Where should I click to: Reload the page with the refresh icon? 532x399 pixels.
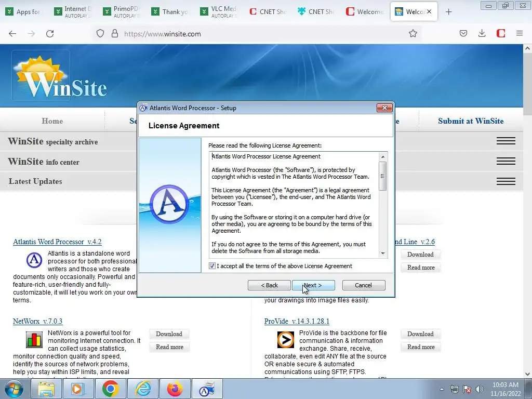[50, 34]
